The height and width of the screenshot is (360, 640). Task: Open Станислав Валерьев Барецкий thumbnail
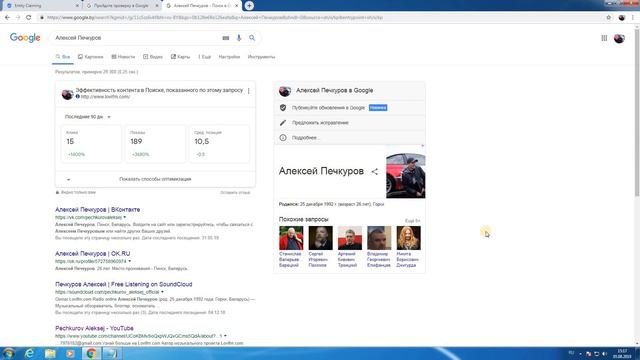coord(291,238)
